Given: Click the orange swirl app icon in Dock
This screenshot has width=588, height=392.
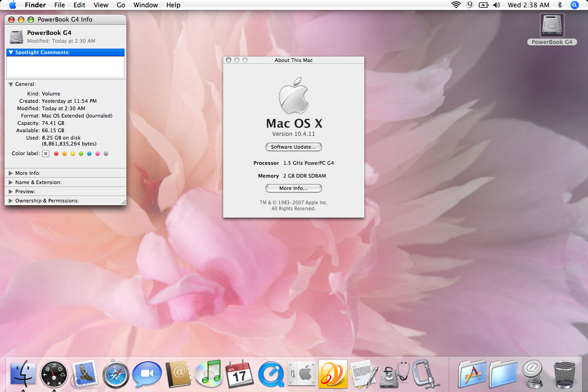Looking at the screenshot, I should point(333,374).
